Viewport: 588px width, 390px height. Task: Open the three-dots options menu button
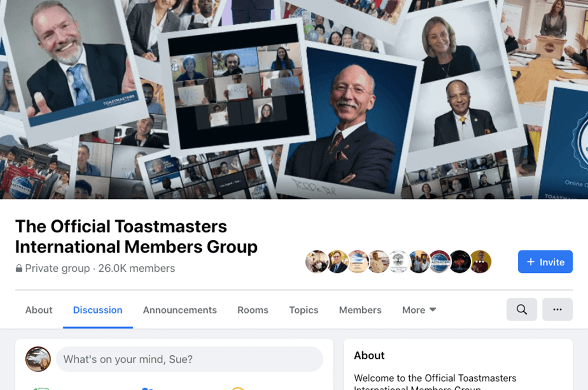point(557,309)
